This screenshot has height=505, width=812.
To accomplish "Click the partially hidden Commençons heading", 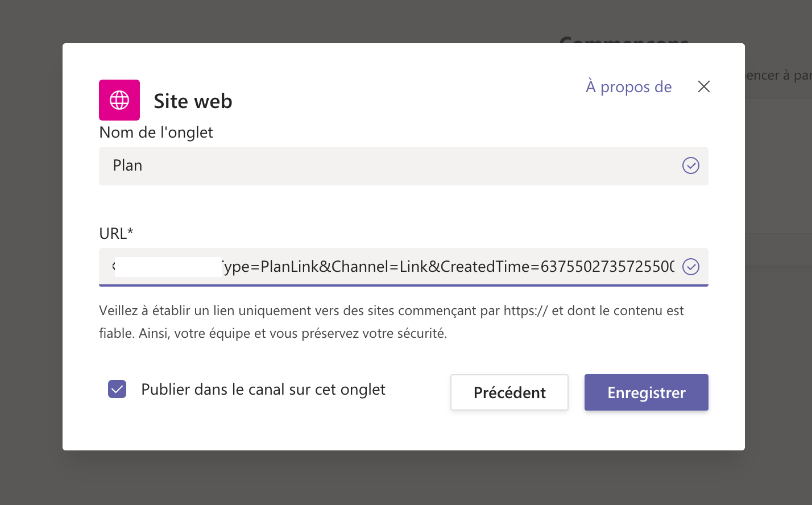I will click(624, 39).
